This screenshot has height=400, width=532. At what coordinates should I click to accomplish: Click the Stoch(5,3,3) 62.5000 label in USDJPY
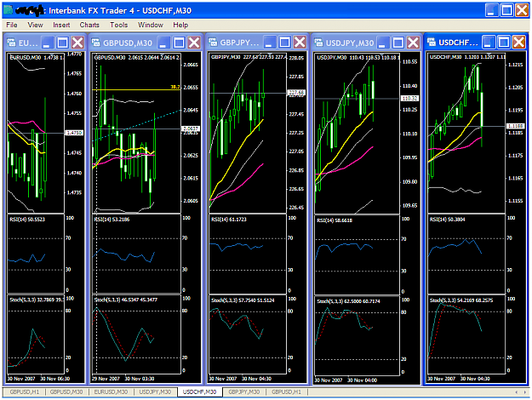(x=348, y=301)
